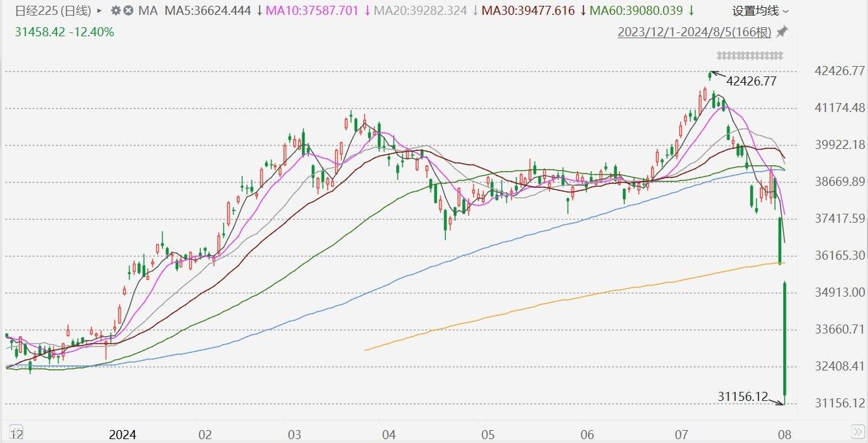Click the 42426.77 high price marker
This screenshot has width=868, height=443.
pos(751,81)
